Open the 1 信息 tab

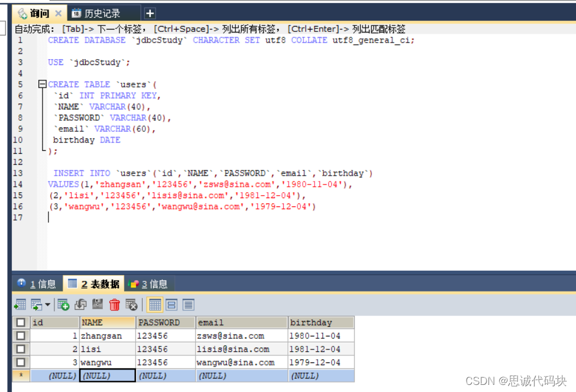(x=37, y=284)
